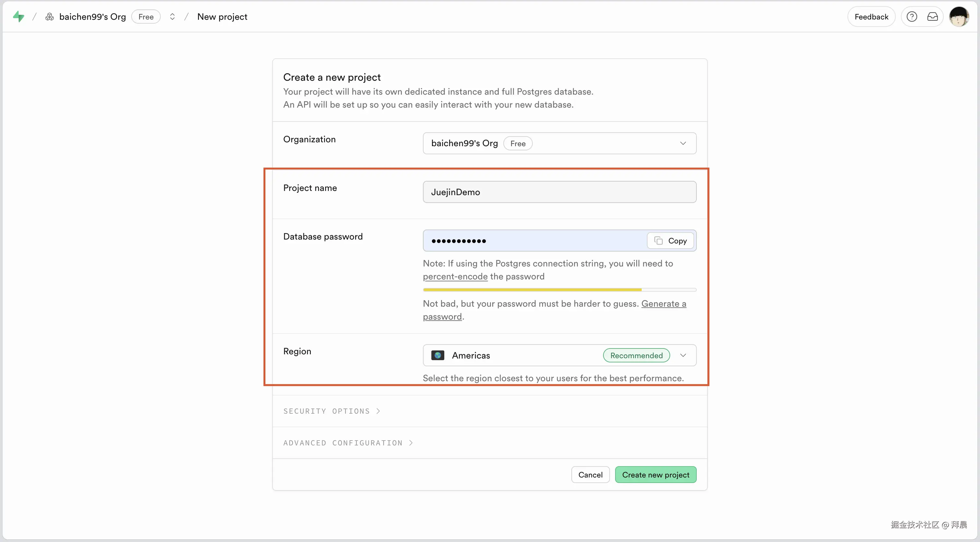Open the Region dropdown chevron

(683, 355)
